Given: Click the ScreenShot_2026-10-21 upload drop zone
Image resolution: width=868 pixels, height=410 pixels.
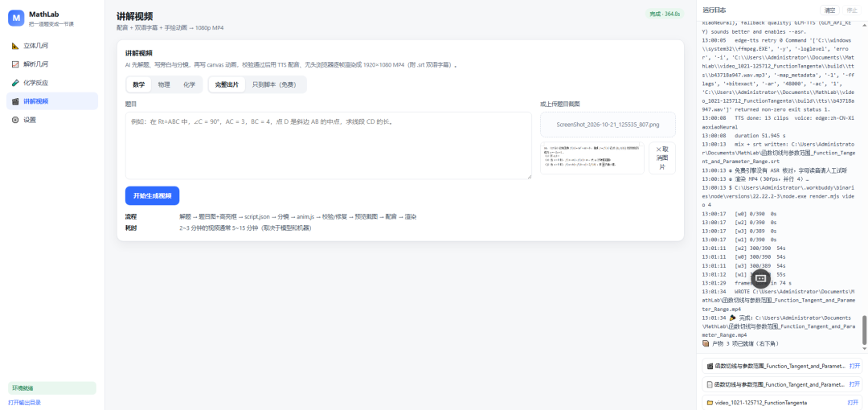Looking at the screenshot, I should pos(608,125).
